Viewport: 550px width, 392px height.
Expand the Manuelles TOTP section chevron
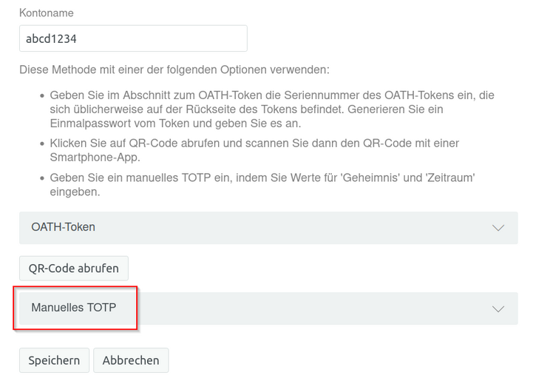[x=498, y=308]
